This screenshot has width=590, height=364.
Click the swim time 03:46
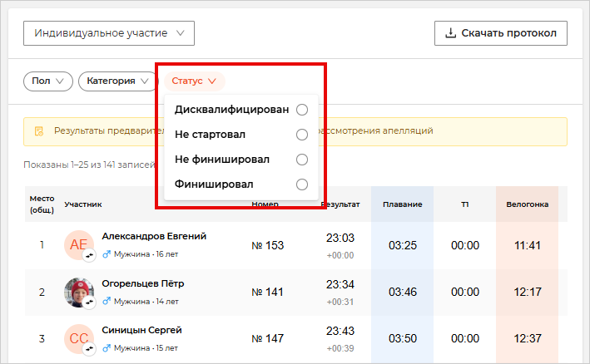tap(403, 292)
